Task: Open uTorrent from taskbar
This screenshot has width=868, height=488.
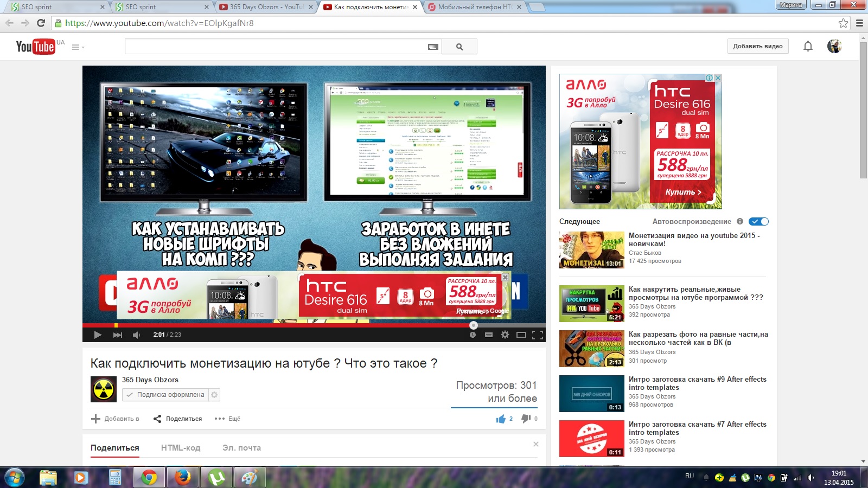Action: [x=217, y=477]
